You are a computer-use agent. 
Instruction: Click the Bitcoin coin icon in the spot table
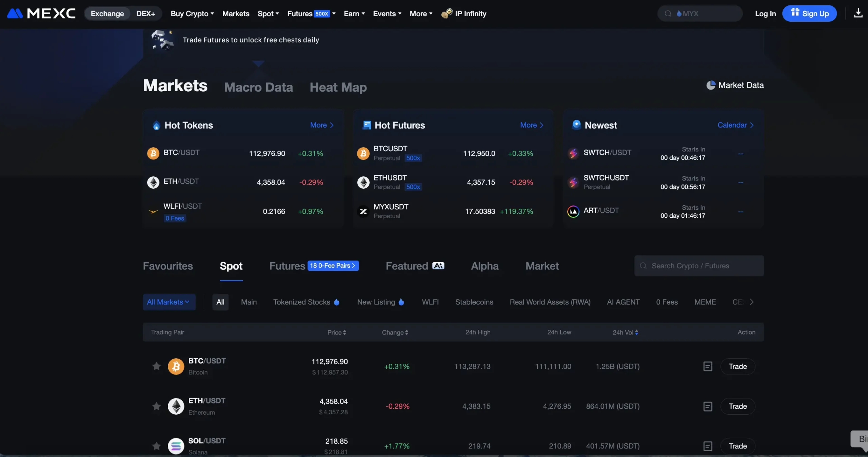coord(176,366)
